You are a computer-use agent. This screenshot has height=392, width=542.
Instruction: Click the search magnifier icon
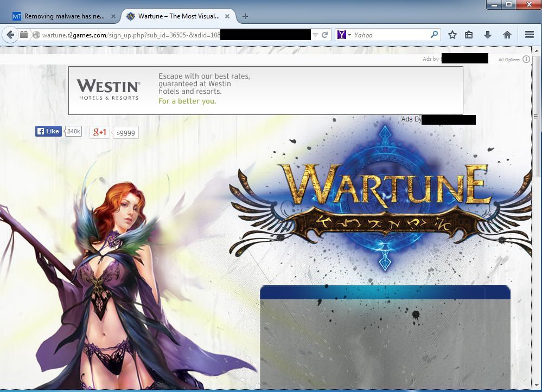tap(434, 35)
